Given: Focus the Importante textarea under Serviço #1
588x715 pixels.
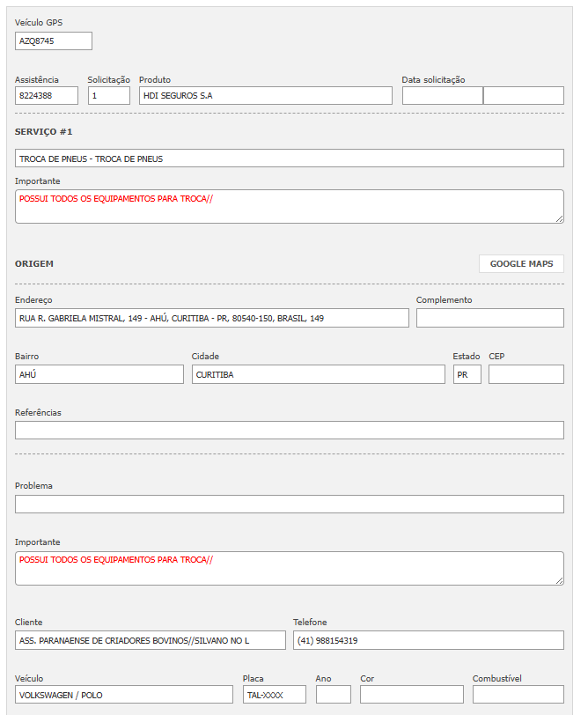Looking at the screenshot, I should [x=289, y=206].
